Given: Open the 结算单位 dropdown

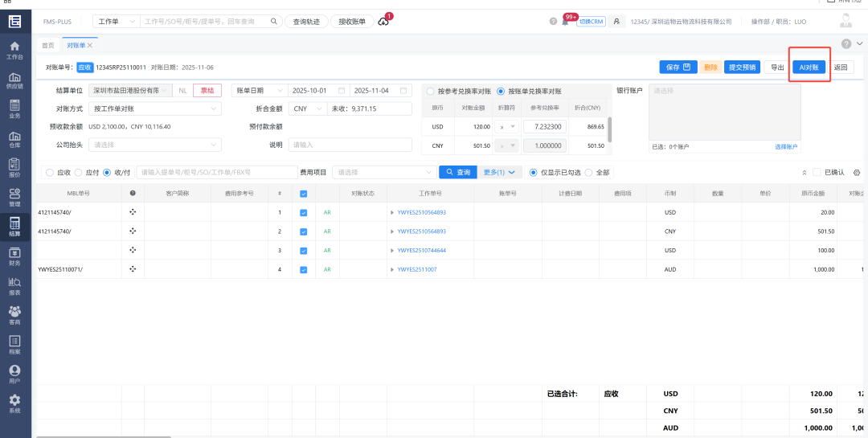Looking at the screenshot, I should click(x=131, y=90).
